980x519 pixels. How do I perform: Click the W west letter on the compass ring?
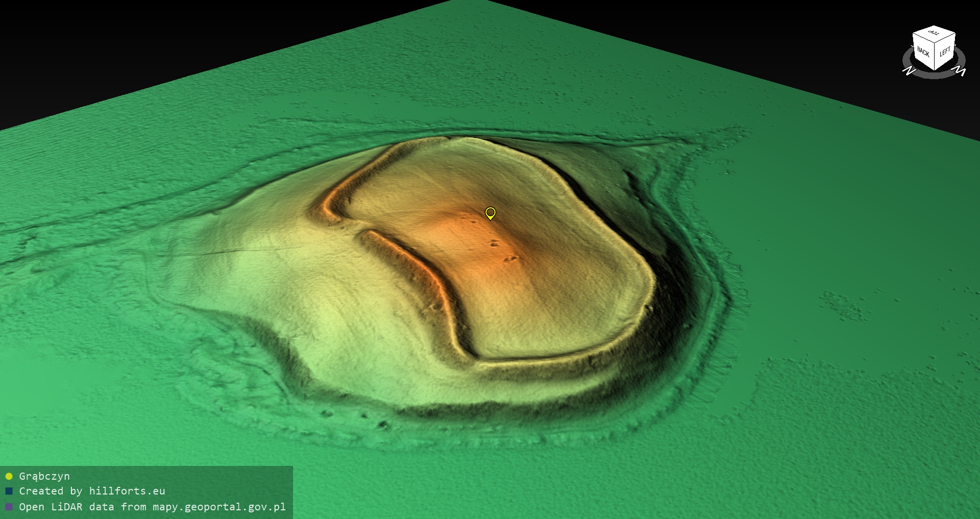point(960,70)
